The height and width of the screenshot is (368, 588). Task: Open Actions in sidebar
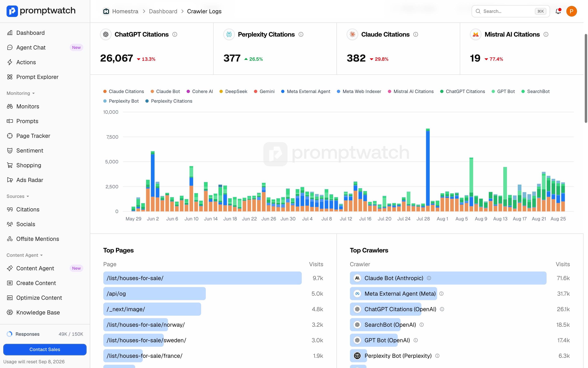coord(45,62)
